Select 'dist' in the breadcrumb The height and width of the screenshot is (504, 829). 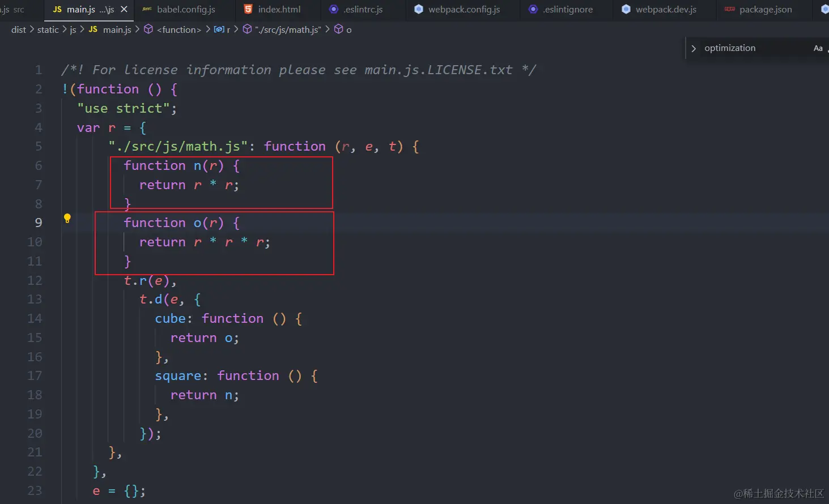pyautogui.click(x=19, y=29)
